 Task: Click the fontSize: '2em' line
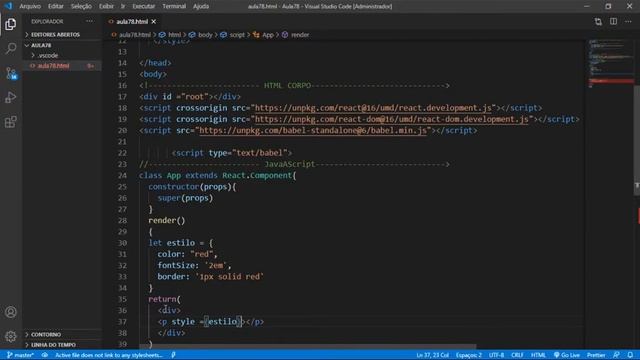tap(194, 265)
